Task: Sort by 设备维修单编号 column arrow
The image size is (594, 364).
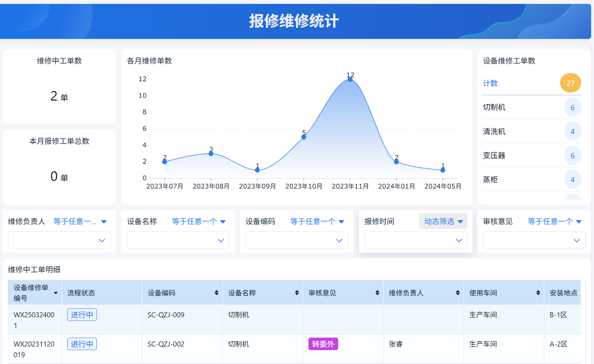Action: point(56,293)
